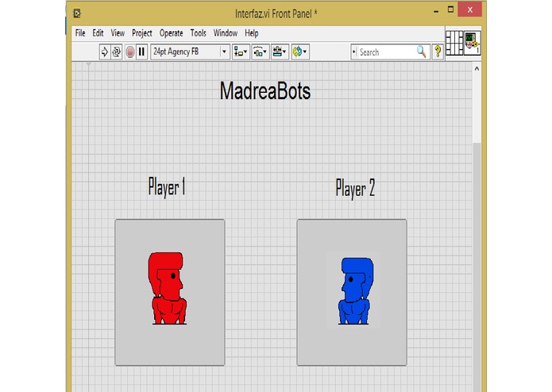The image size is (552, 392).
Task: Select the Player 1 label
Action: pos(167,187)
